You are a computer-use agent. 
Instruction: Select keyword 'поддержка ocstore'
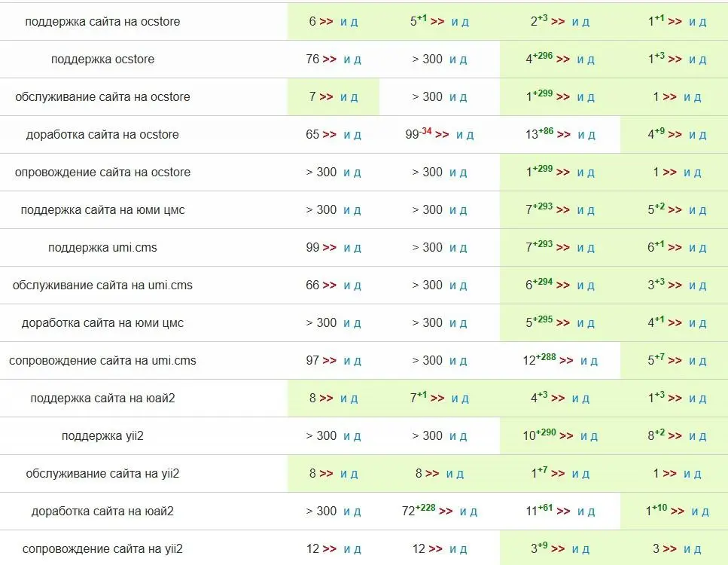[102, 59]
